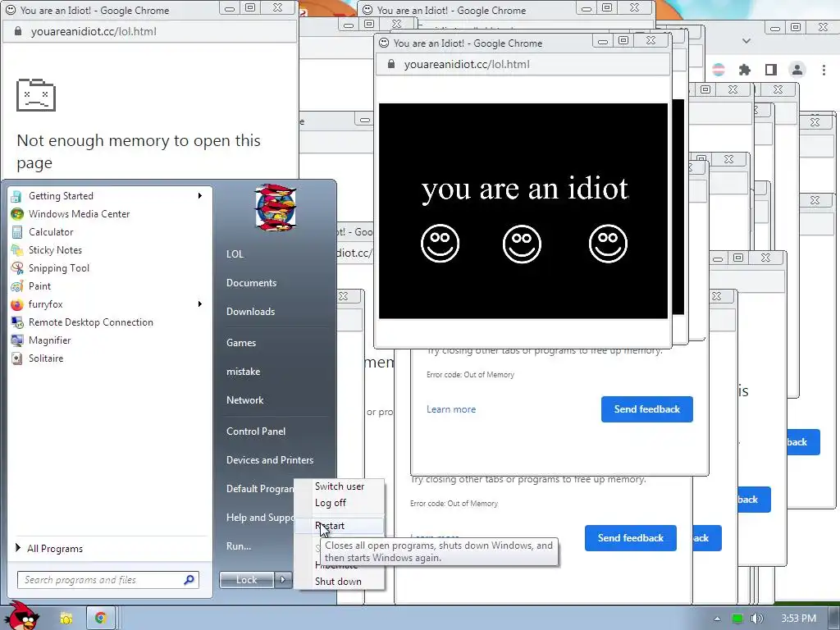Select Switch user in power menu
The image size is (840, 630).
click(x=340, y=486)
